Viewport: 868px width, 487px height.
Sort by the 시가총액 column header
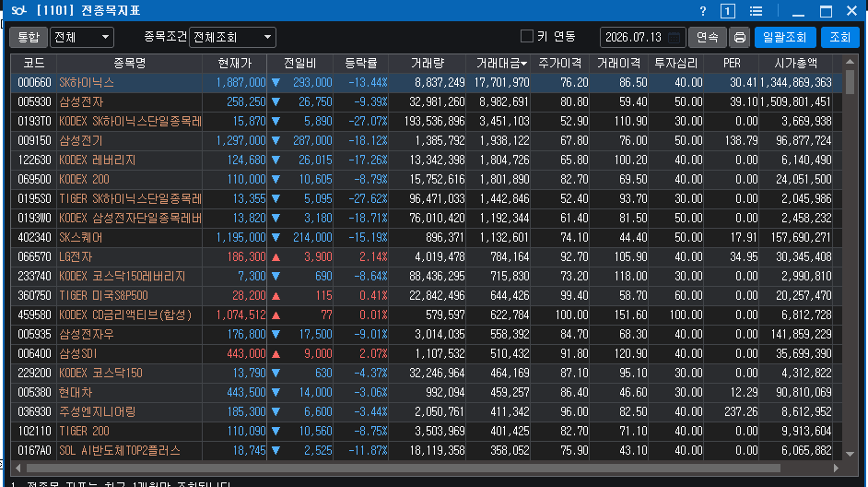pyautogui.click(x=795, y=63)
